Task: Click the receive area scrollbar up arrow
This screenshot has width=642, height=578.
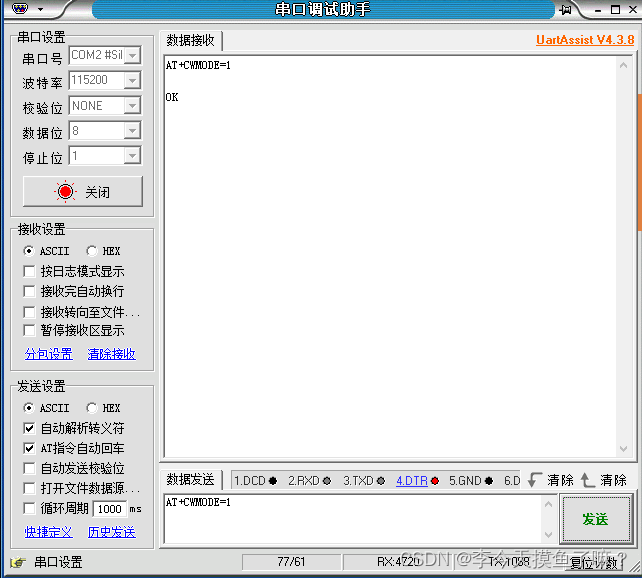Action: click(623, 65)
